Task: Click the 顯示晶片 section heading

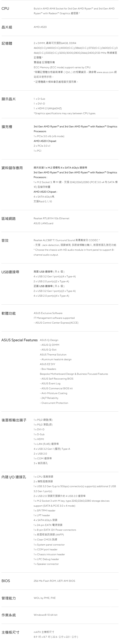Action: (x=9, y=99)
